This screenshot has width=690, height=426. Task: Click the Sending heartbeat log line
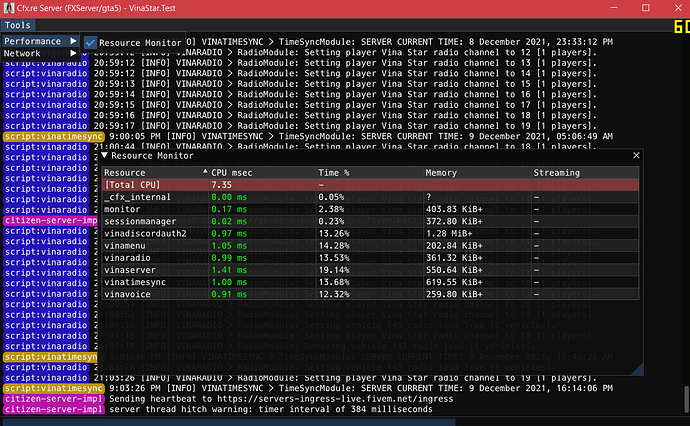coord(281,399)
